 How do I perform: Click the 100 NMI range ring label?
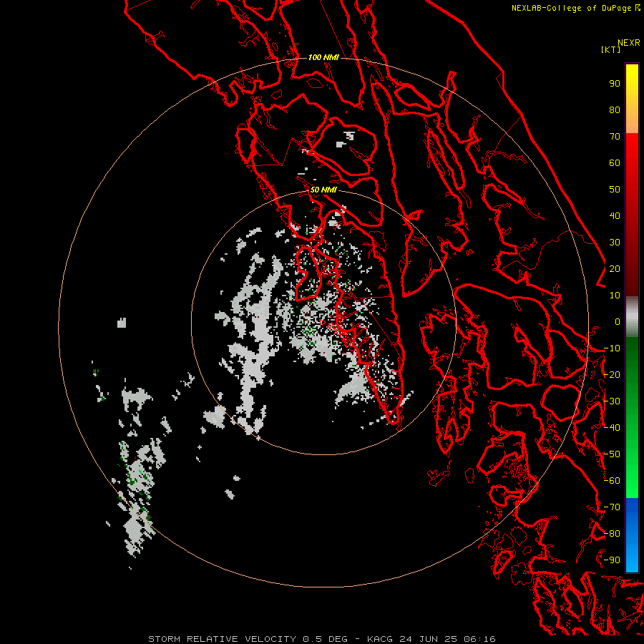323,57
